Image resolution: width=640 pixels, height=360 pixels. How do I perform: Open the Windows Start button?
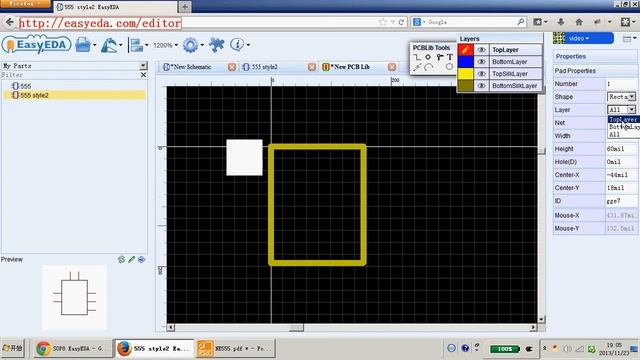coord(12,348)
